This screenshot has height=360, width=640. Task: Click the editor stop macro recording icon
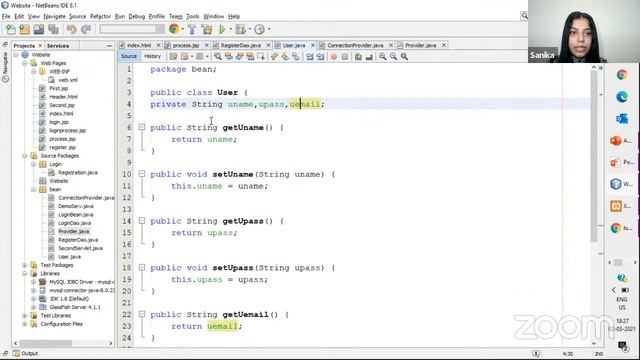point(345,57)
